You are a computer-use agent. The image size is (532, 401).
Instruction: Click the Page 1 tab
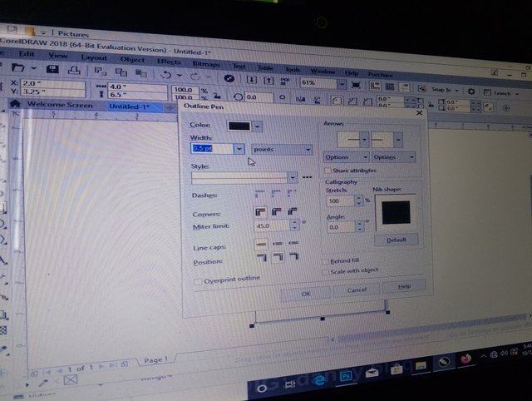point(156,360)
